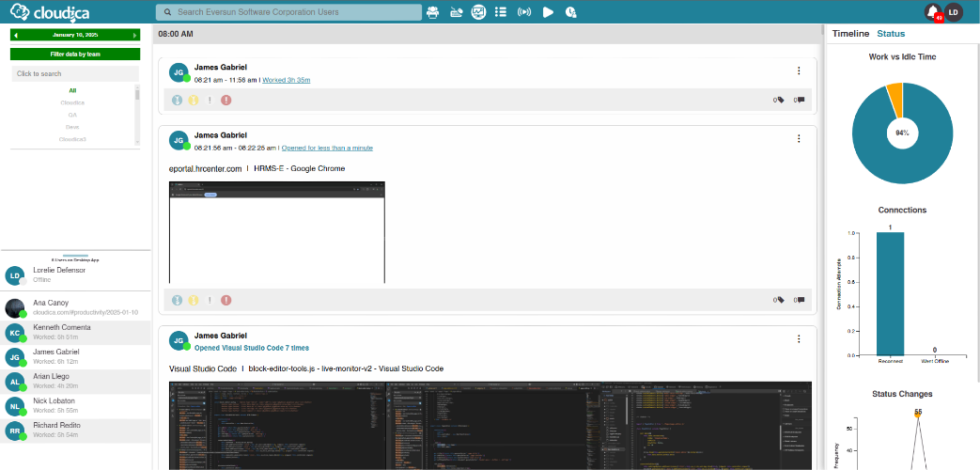Select the All team filter

[72, 90]
